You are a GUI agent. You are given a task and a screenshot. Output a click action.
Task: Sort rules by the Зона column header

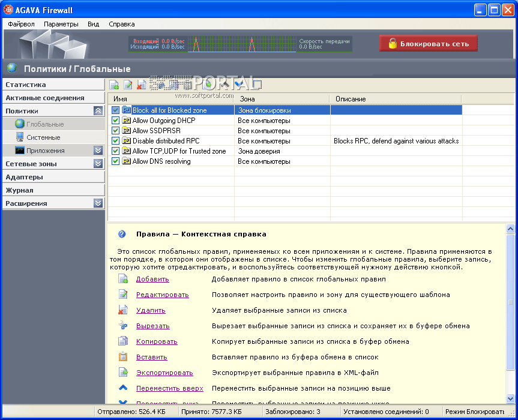point(281,98)
